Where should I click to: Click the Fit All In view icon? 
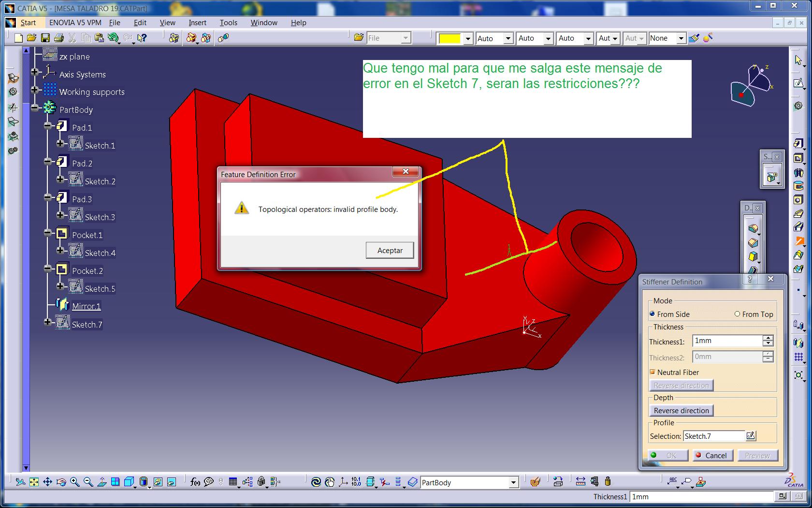[x=34, y=482]
